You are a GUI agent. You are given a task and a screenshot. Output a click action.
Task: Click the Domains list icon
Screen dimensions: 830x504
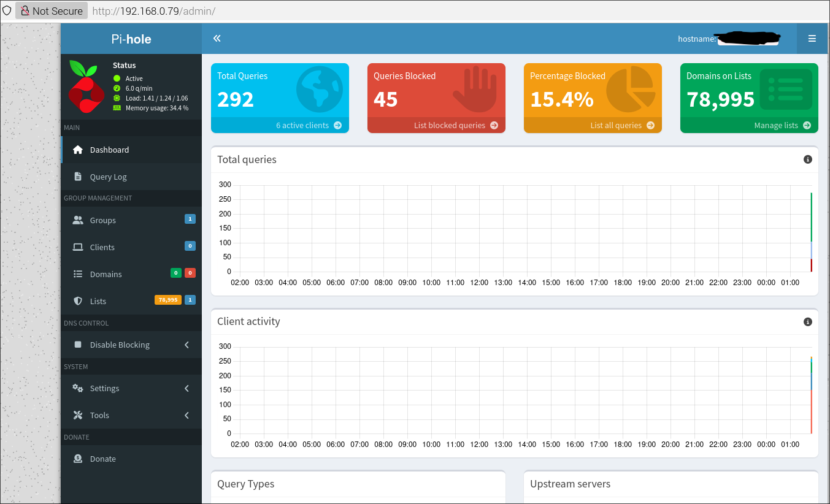[77, 273]
